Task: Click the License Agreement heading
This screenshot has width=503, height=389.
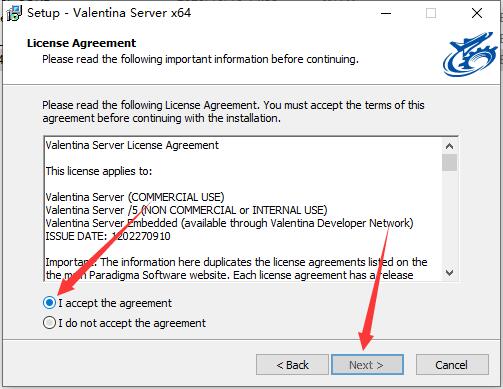Action: (x=82, y=43)
